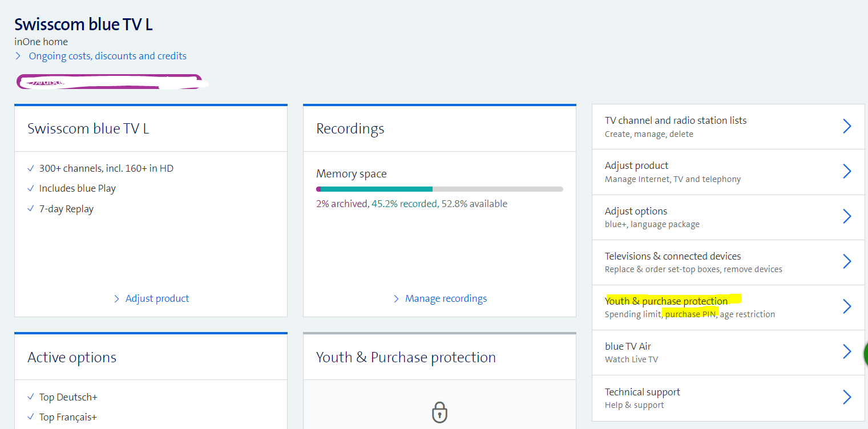
Task: Expand Ongoing costs, discounts and credits
Action: point(107,56)
